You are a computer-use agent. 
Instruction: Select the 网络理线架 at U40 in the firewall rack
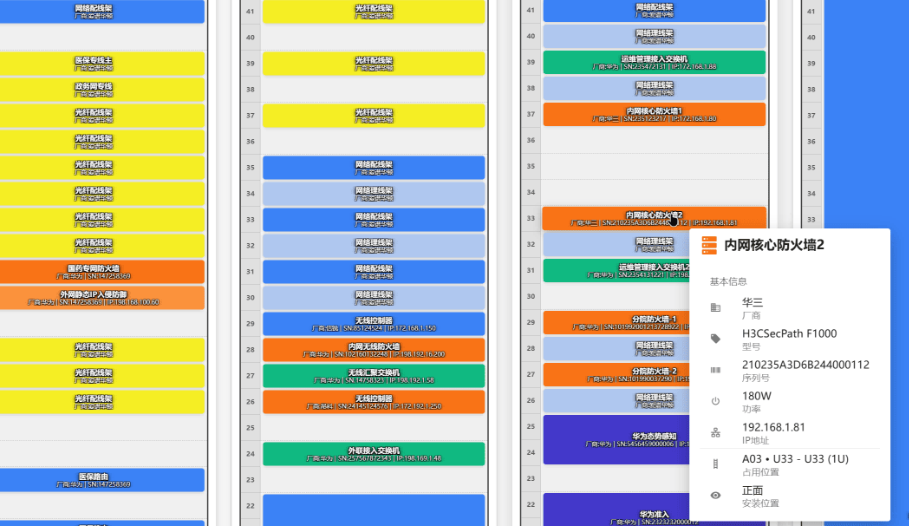[x=654, y=37]
